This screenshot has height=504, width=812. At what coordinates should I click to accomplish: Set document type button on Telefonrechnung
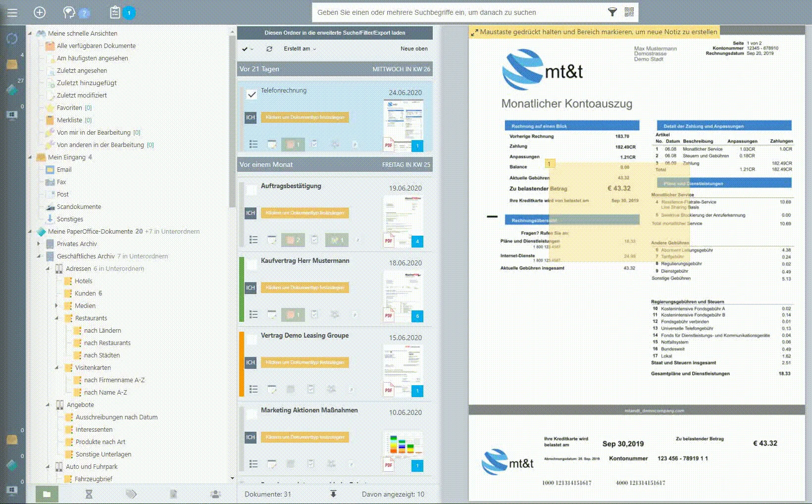pos(305,117)
